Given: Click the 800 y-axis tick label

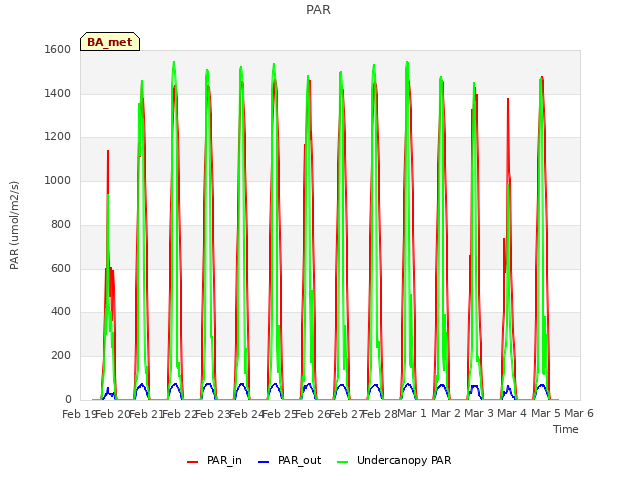Looking at the screenshot, I should coord(61,224).
